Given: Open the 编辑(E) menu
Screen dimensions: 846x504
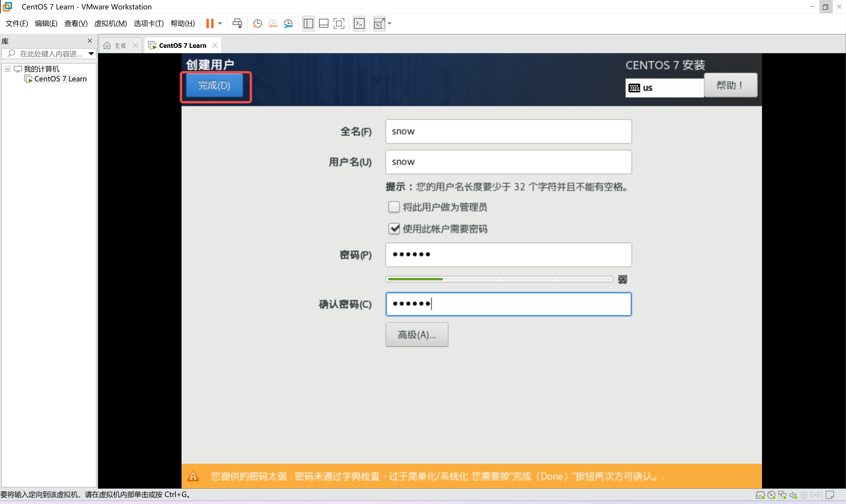Looking at the screenshot, I should click(46, 23).
